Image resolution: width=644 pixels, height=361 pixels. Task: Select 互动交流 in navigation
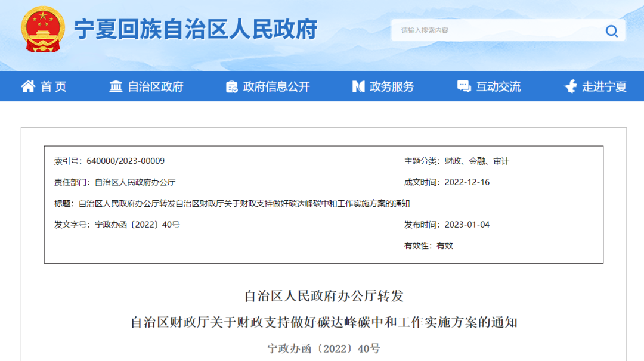(x=498, y=86)
